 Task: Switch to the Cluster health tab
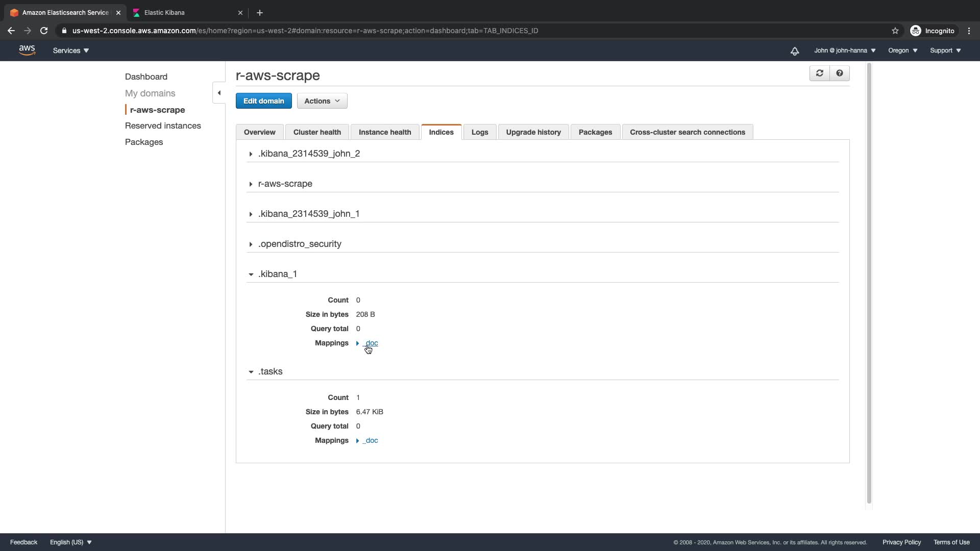pos(317,132)
